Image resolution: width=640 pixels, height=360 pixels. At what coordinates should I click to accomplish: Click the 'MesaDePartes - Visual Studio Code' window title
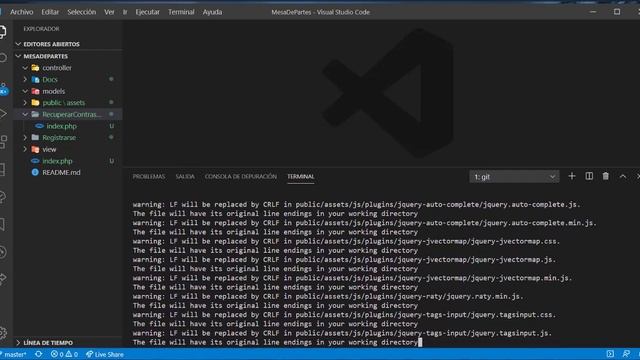tap(320, 12)
